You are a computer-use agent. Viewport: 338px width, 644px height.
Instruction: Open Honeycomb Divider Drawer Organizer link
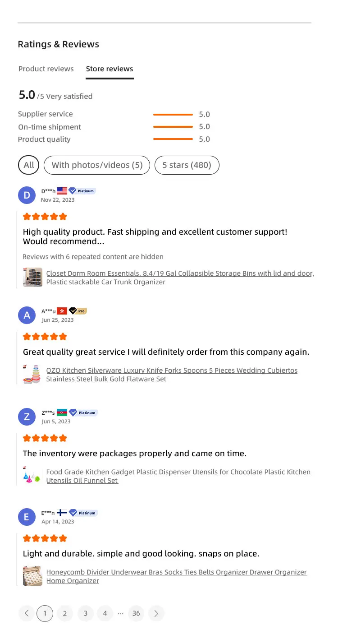[x=176, y=576]
